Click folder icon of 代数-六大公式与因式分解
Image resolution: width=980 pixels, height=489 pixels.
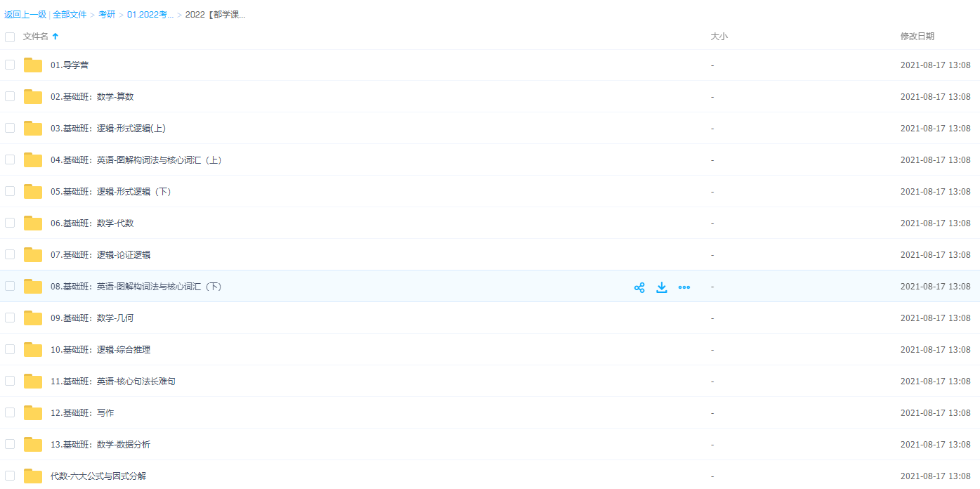click(x=33, y=476)
